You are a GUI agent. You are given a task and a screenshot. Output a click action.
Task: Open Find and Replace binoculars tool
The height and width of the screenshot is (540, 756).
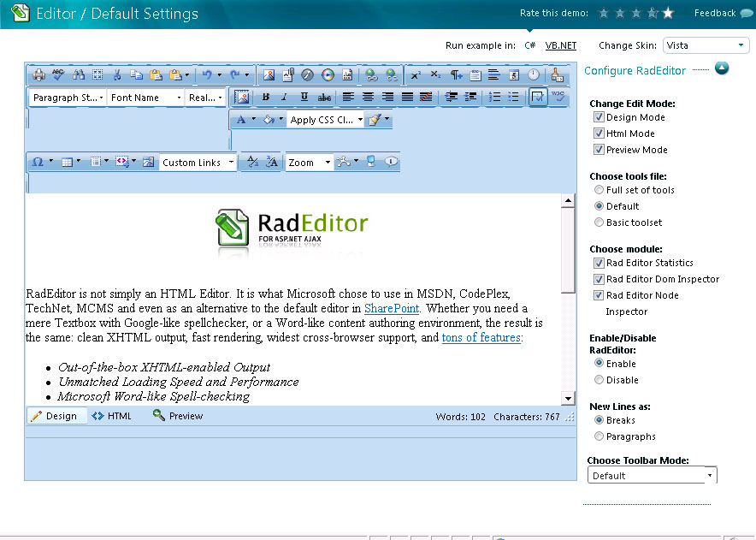[78, 74]
